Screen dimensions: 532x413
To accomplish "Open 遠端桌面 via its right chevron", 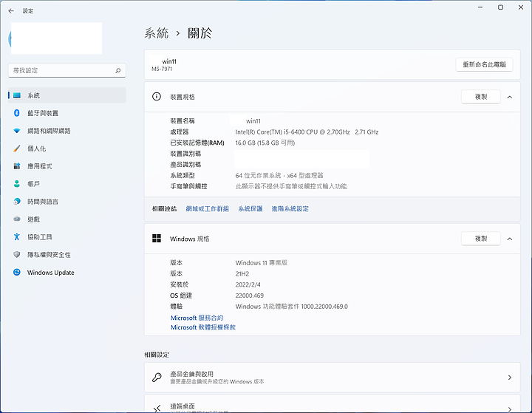I will click(x=510, y=409).
